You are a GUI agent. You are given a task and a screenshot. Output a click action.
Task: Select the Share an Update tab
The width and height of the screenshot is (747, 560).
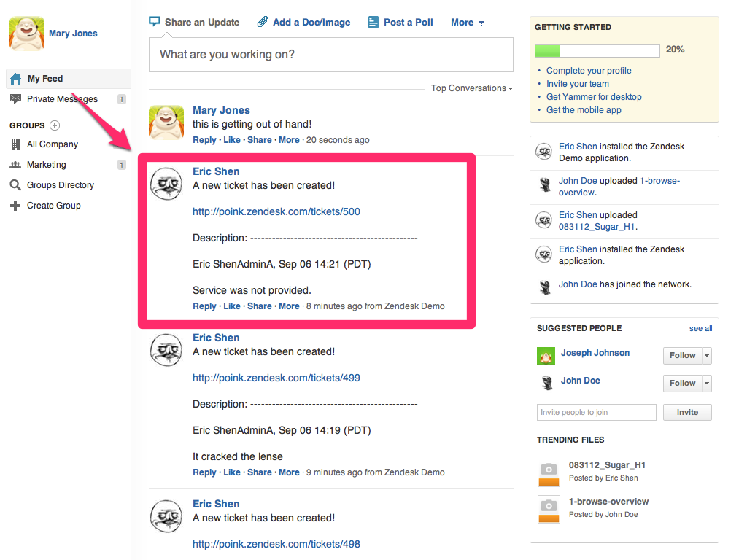click(x=194, y=23)
